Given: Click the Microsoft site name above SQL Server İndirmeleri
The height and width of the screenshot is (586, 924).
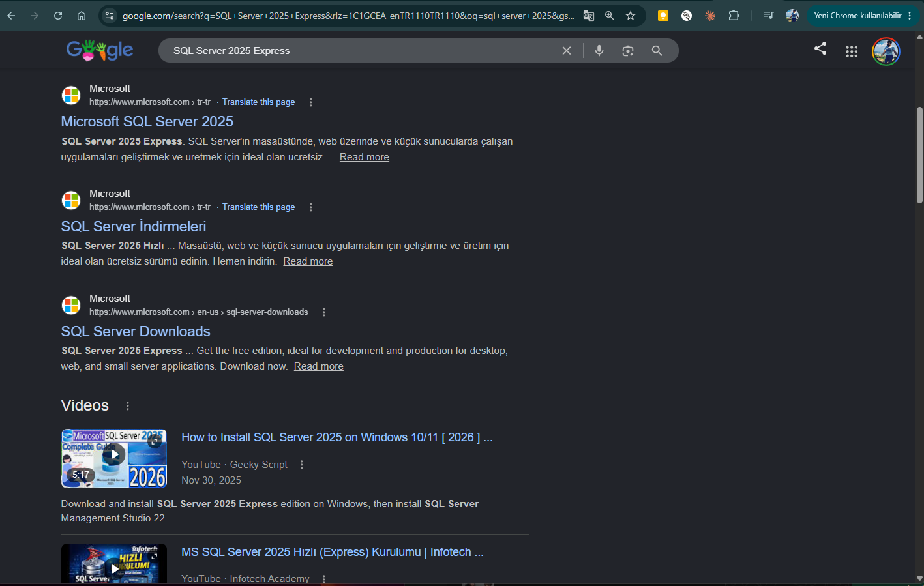Looking at the screenshot, I should [110, 194].
